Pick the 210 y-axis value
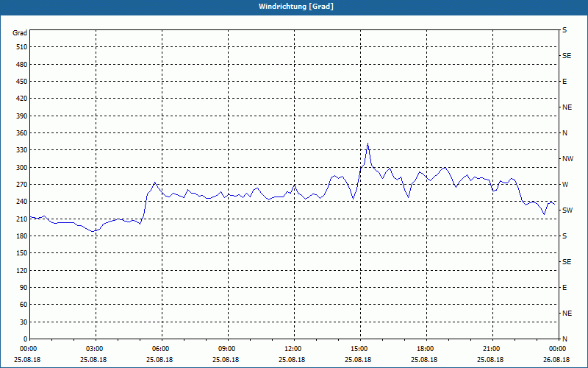588x368 pixels. click(22, 219)
